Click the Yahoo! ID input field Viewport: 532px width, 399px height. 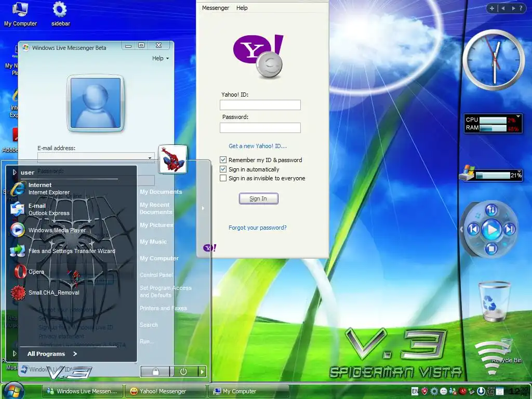260,105
